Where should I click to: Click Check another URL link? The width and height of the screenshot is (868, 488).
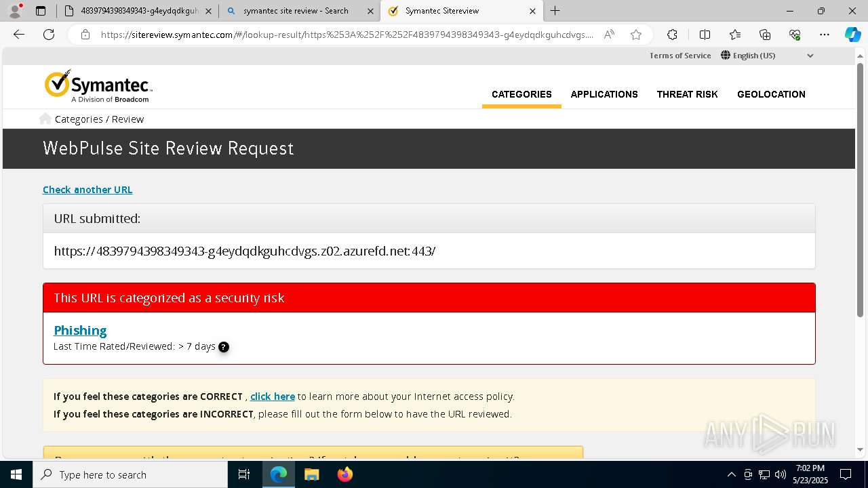(x=87, y=190)
